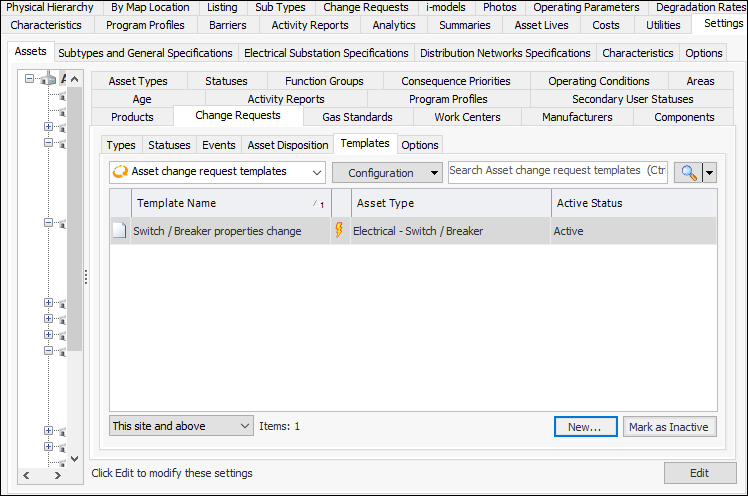Viewport: 748px width, 496px height.
Task: Open the Asset change request templates combo box
Action: click(x=218, y=172)
